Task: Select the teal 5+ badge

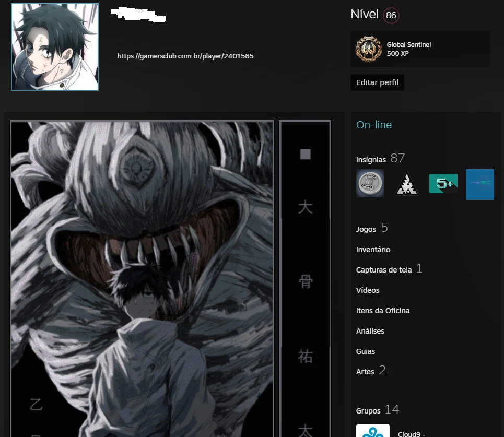Action: pyautogui.click(x=443, y=183)
